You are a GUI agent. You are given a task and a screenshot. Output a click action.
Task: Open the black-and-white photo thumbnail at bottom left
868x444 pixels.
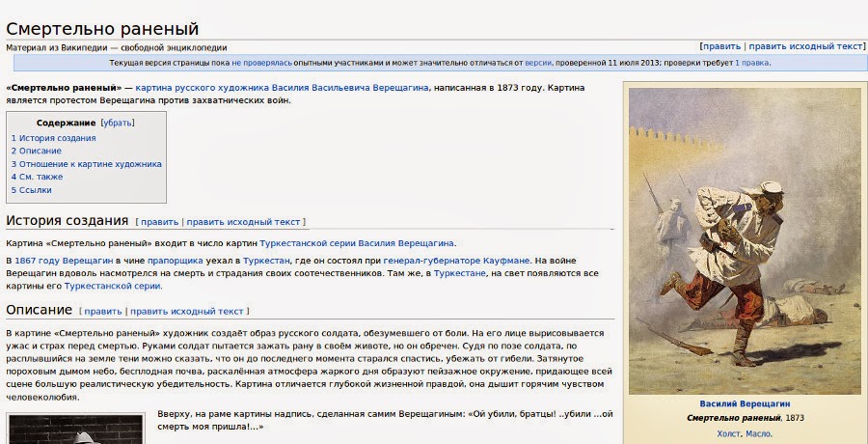[75, 429]
